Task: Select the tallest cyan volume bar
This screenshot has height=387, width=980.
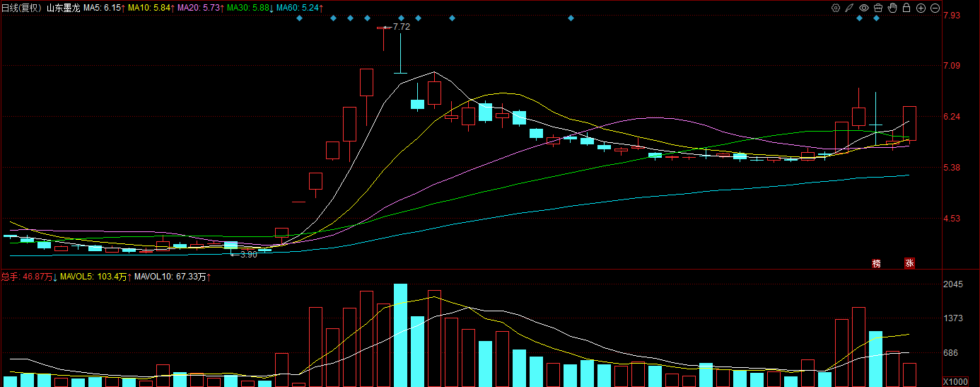Action: click(400, 335)
